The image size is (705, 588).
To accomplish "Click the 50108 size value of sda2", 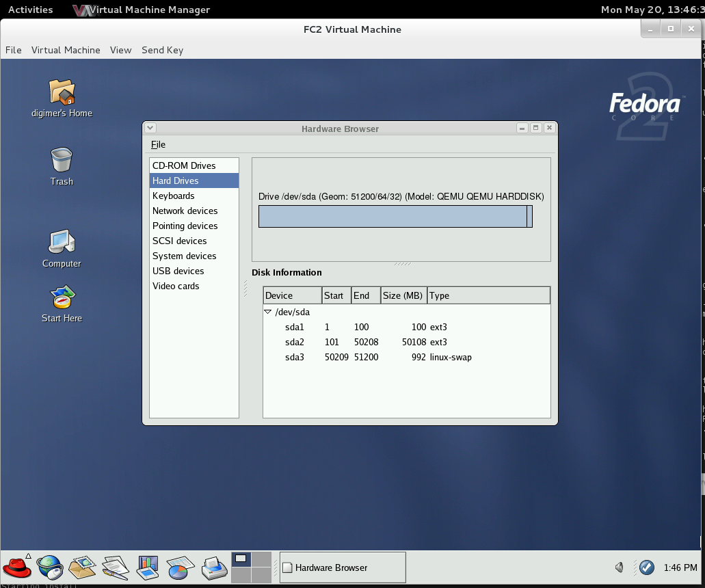I will (x=414, y=342).
